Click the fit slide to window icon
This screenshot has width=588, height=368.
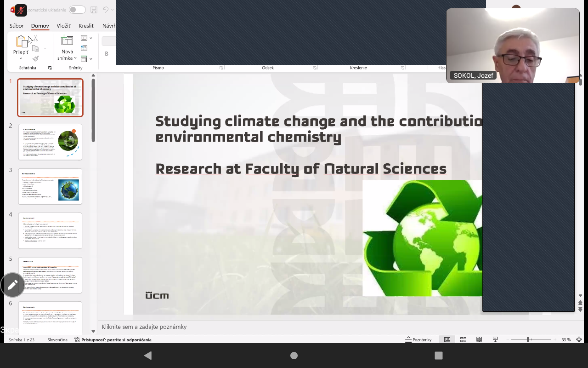click(579, 339)
